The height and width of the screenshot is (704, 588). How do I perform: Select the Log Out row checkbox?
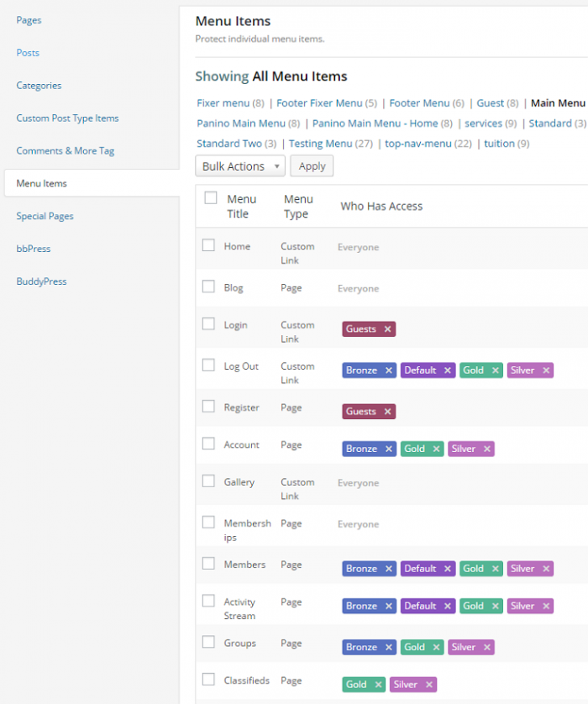tap(208, 365)
